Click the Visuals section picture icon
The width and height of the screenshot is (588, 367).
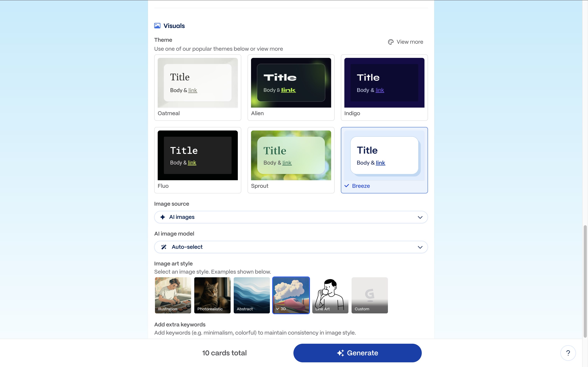pyautogui.click(x=157, y=25)
